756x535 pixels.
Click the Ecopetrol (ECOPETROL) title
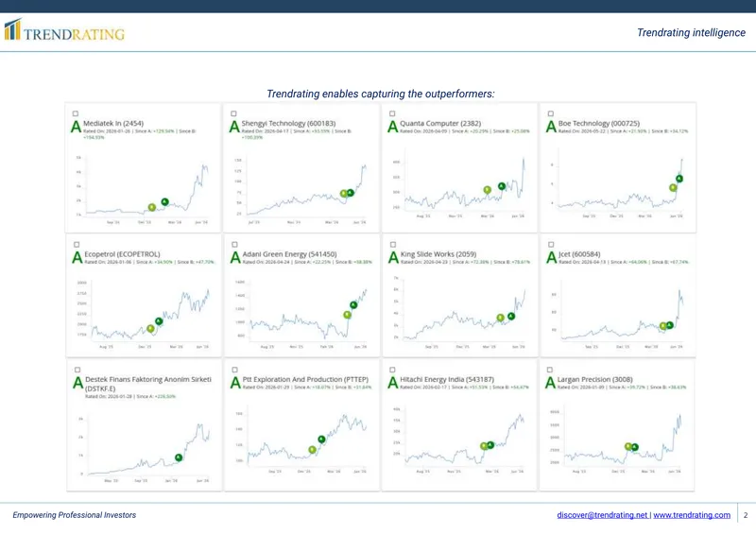(122, 254)
